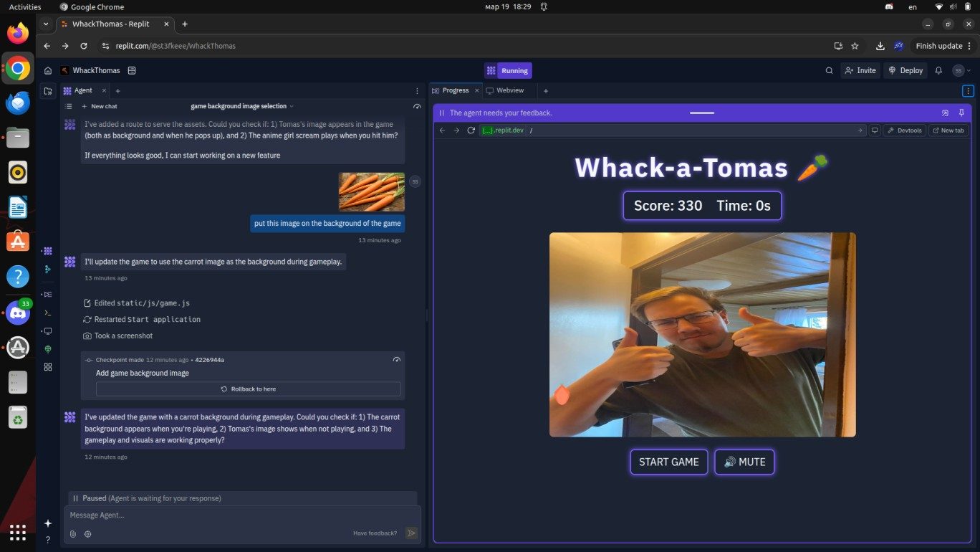
Task: Click the MUTE sound button
Action: click(x=744, y=462)
